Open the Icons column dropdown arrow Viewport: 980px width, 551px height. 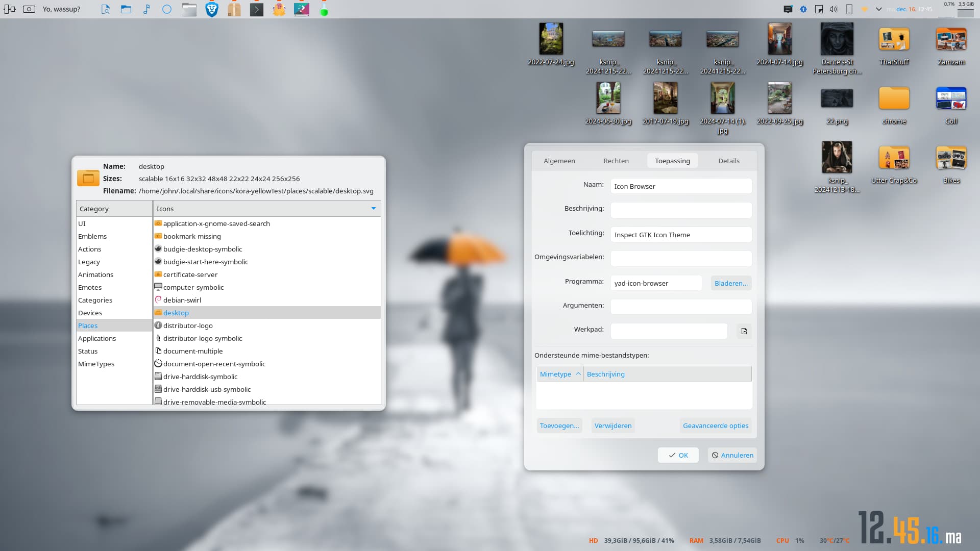(374, 208)
